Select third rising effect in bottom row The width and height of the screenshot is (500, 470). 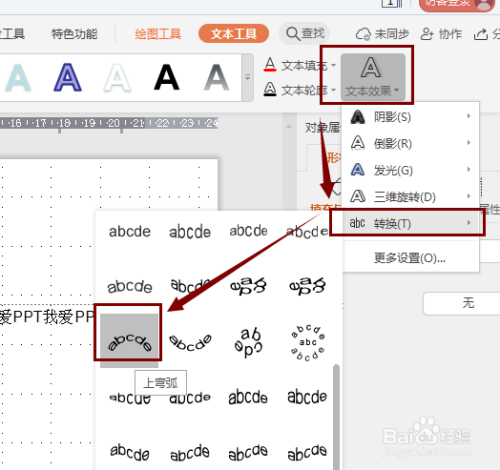(248, 453)
